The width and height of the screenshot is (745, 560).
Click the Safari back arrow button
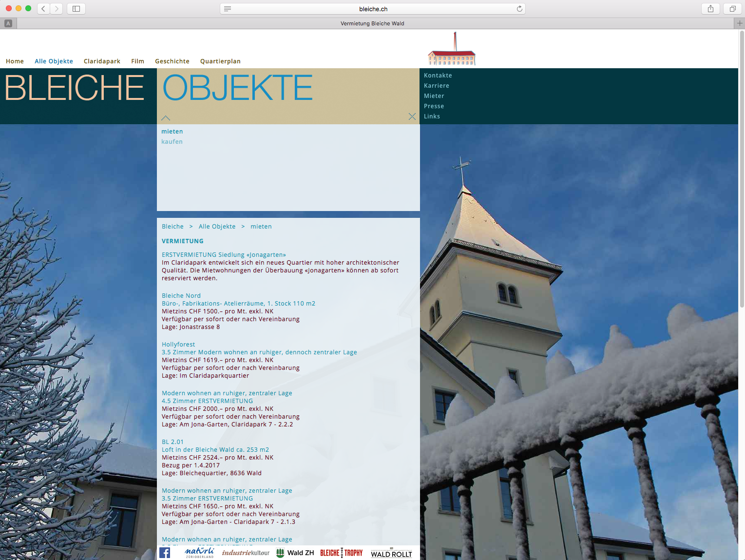point(43,8)
